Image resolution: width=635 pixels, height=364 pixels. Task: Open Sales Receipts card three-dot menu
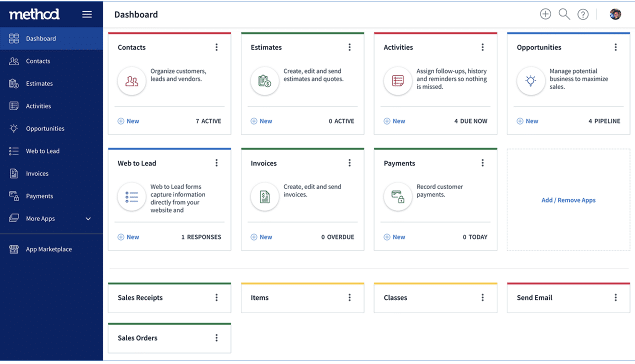pos(217,298)
